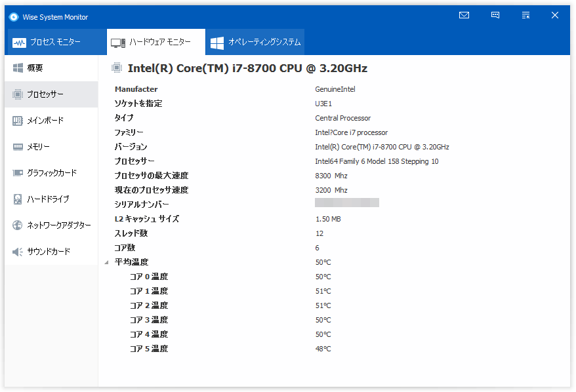Image resolution: width=576 pixels, height=392 pixels.
Task: Click the Windows logo on operating system tab
Action: pyautogui.click(x=217, y=43)
